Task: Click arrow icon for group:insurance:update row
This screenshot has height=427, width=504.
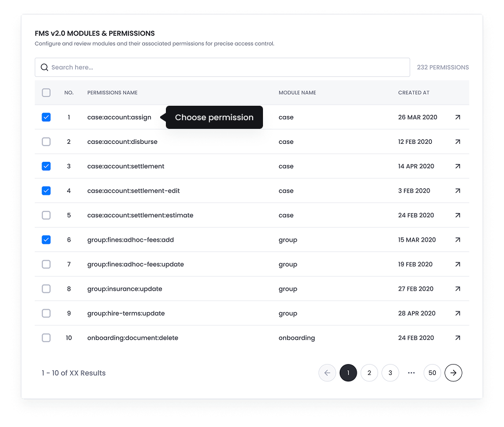Action: tap(457, 289)
